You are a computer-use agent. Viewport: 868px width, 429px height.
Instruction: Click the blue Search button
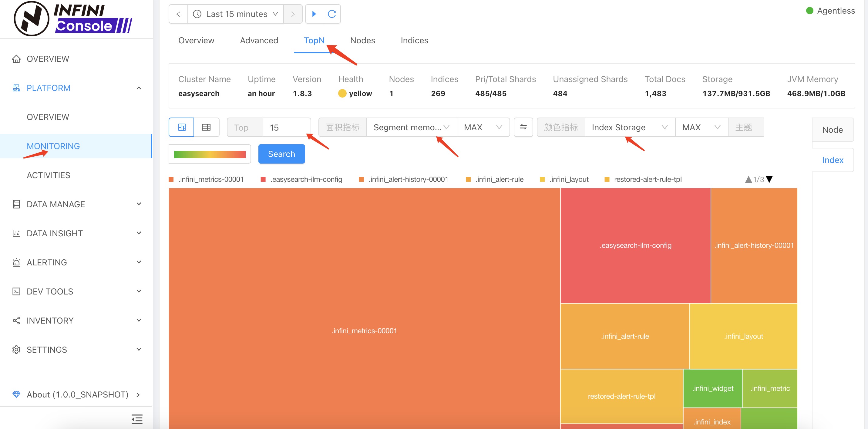281,154
